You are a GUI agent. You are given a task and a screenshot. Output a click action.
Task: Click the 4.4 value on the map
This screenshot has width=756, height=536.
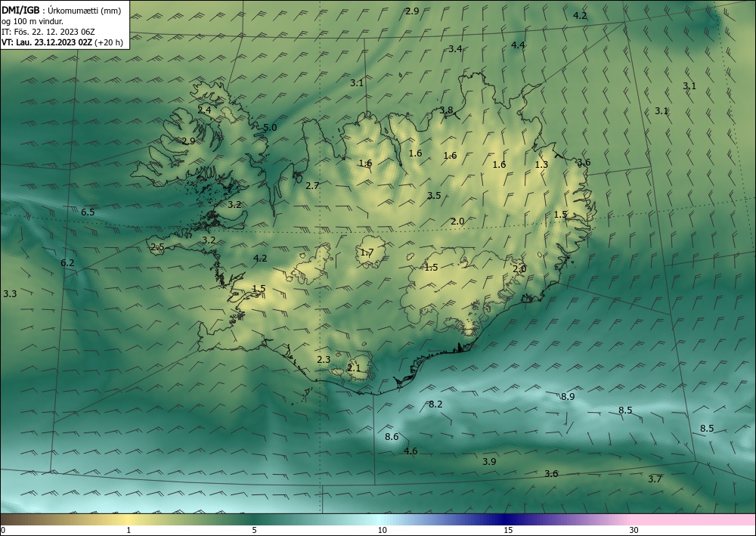click(518, 45)
